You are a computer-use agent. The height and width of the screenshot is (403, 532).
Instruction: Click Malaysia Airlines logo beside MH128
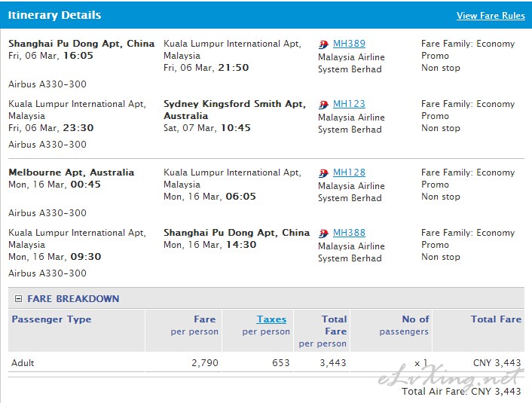323,173
